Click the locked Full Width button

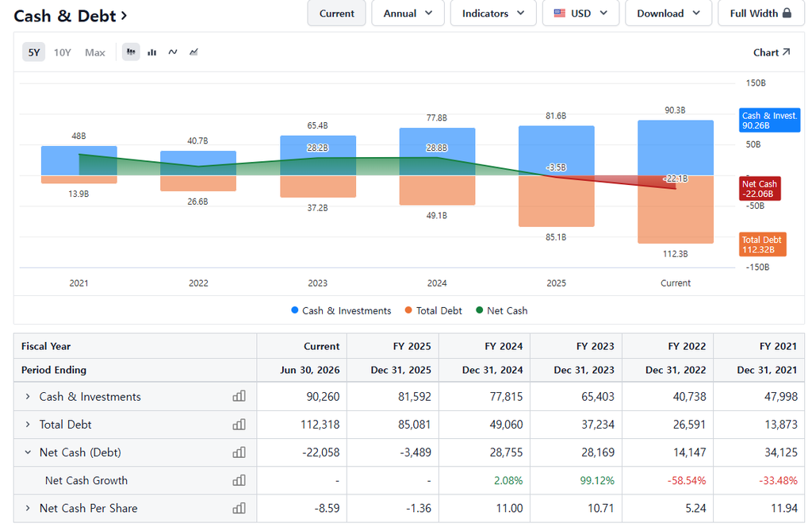760,13
